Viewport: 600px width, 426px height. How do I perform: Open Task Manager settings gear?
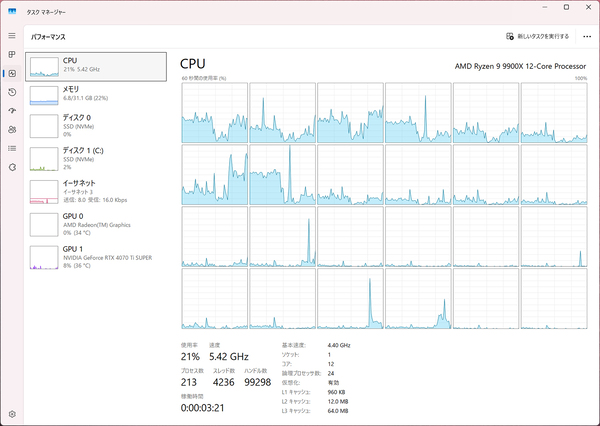click(x=12, y=414)
